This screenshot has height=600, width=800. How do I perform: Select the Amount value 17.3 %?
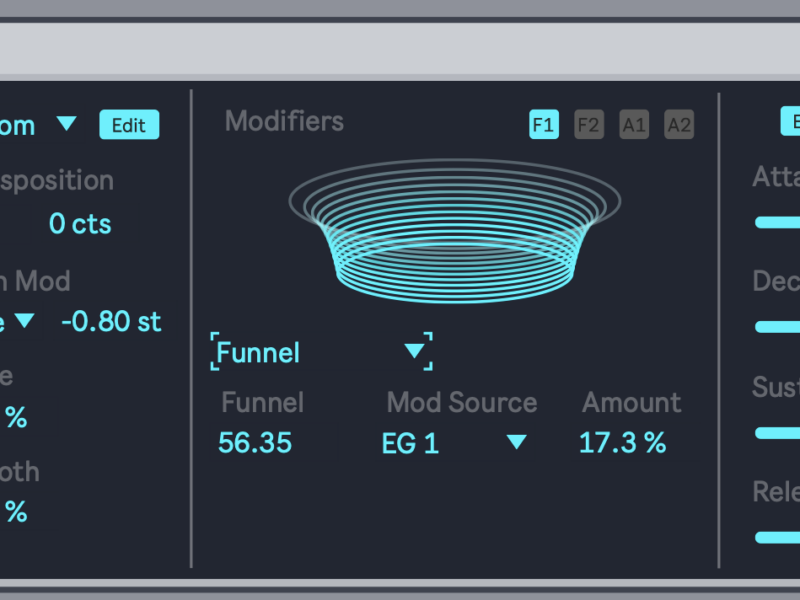pos(622,443)
